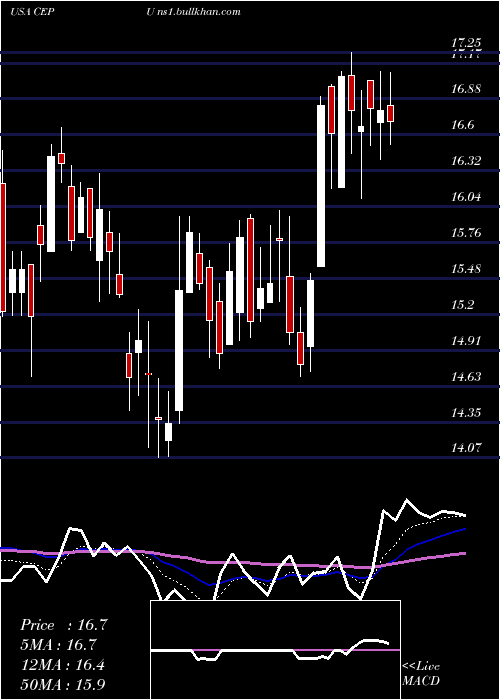The width and height of the screenshot is (500, 700).
Task: Click the 14.07 price axis label
Action: tap(466, 448)
